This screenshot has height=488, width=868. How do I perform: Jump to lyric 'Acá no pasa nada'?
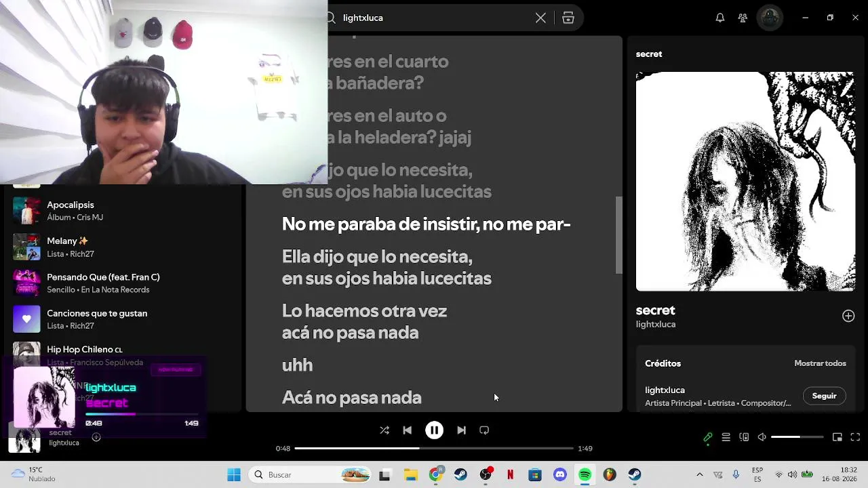351,398
